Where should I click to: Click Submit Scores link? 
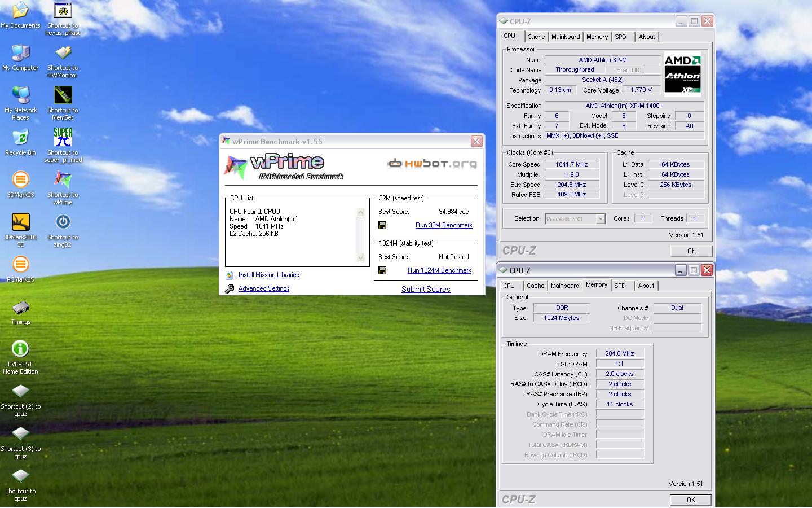[x=426, y=289]
